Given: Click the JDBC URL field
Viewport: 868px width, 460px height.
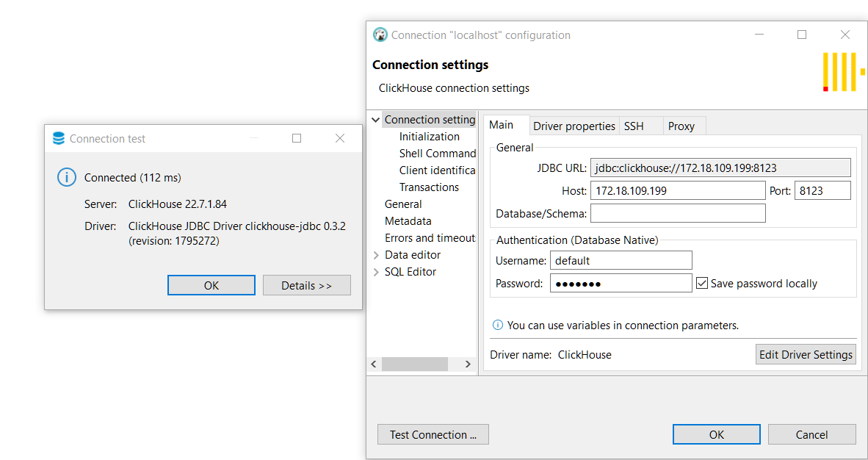Looking at the screenshot, I should click(x=720, y=168).
